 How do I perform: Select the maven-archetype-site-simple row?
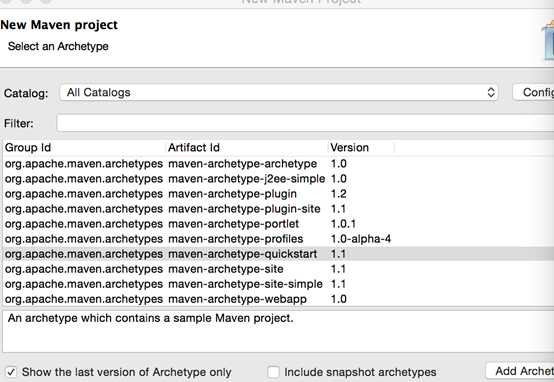(x=278, y=284)
